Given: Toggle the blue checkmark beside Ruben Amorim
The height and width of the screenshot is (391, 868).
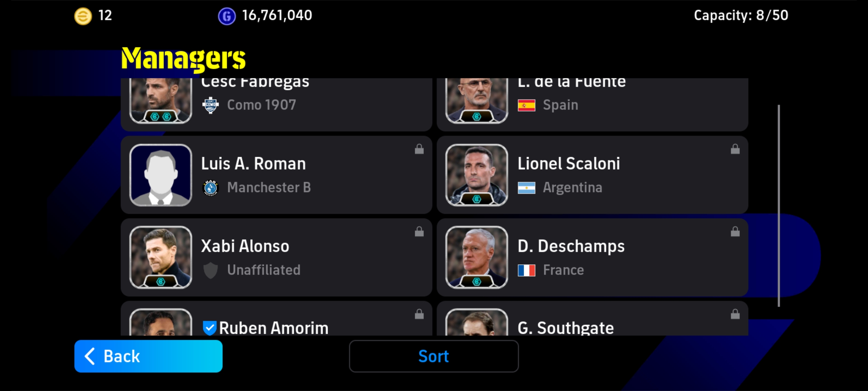Looking at the screenshot, I should tap(209, 328).
